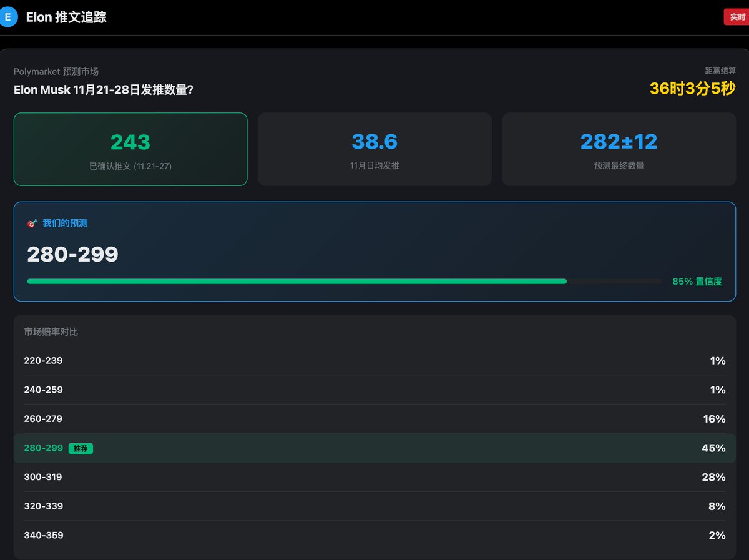Click the green 推荐 badge

click(x=81, y=448)
